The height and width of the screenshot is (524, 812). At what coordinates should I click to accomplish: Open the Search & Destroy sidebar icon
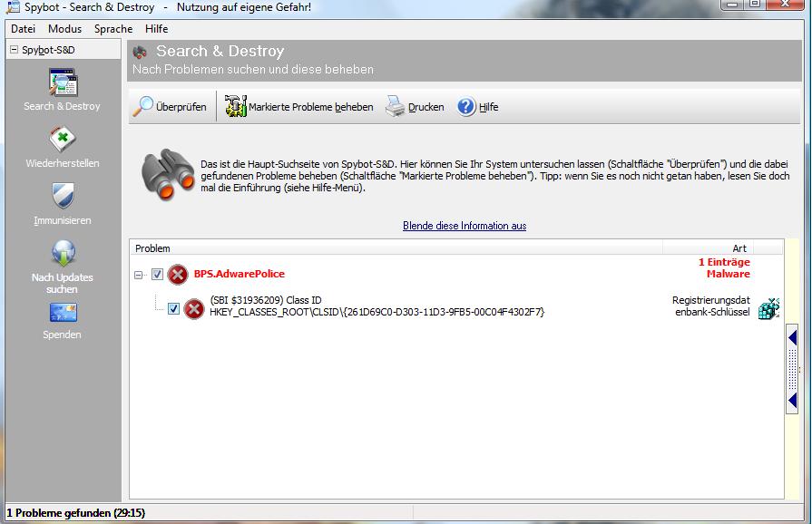64,82
